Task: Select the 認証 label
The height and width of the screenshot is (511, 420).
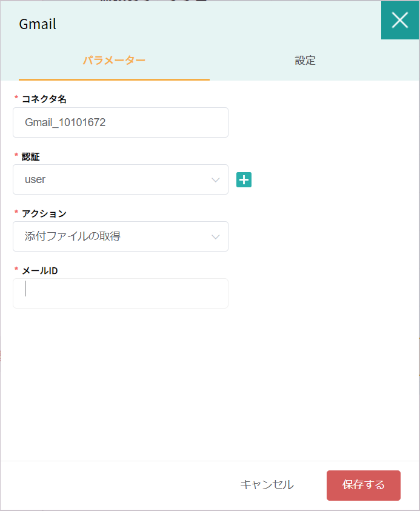Action: click(31, 157)
